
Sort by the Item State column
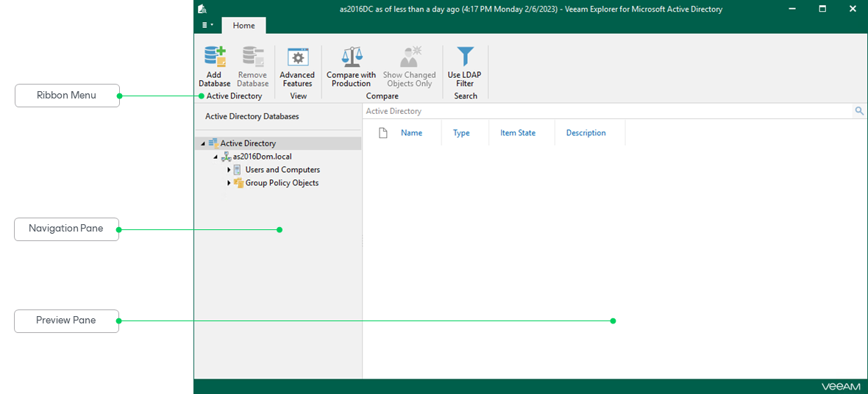tap(517, 133)
